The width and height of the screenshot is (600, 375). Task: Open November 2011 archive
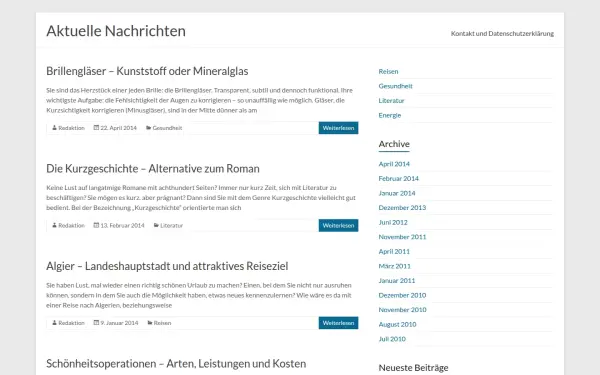click(402, 237)
